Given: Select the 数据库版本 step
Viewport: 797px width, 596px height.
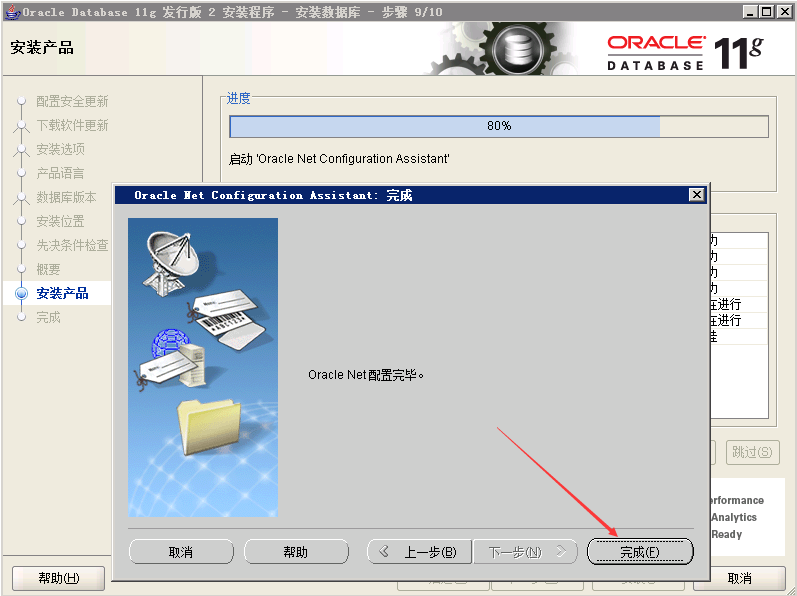Looking at the screenshot, I should click(66, 197).
